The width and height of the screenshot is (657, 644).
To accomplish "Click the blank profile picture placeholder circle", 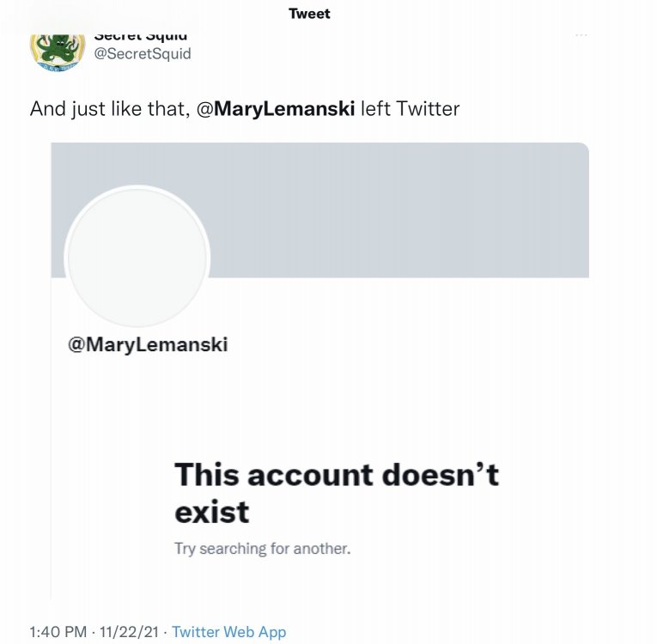I will tap(137, 258).
